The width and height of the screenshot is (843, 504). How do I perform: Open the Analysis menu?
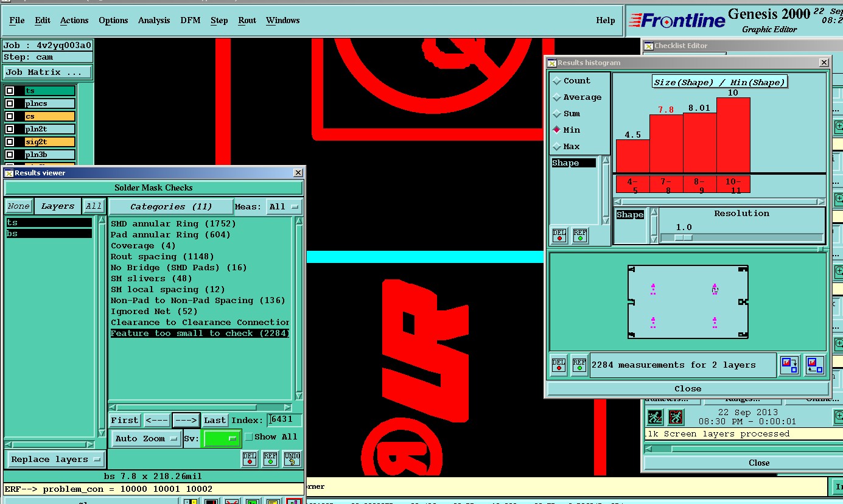154,20
